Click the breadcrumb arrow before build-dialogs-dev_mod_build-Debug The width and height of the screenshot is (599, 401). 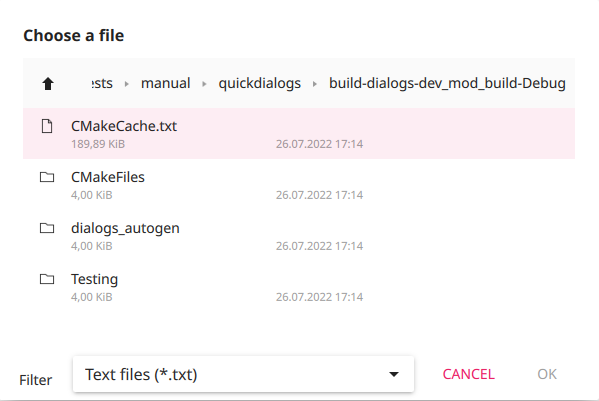[315, 84]
